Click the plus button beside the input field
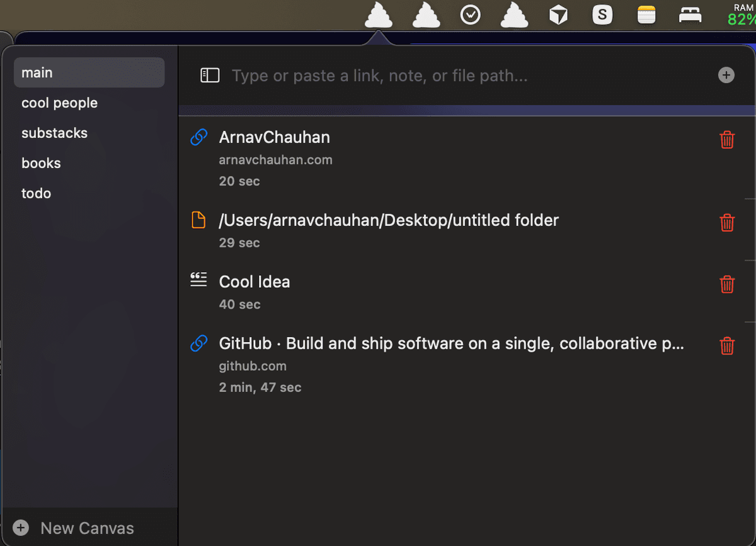756x546 pixels. pos(726,76)
